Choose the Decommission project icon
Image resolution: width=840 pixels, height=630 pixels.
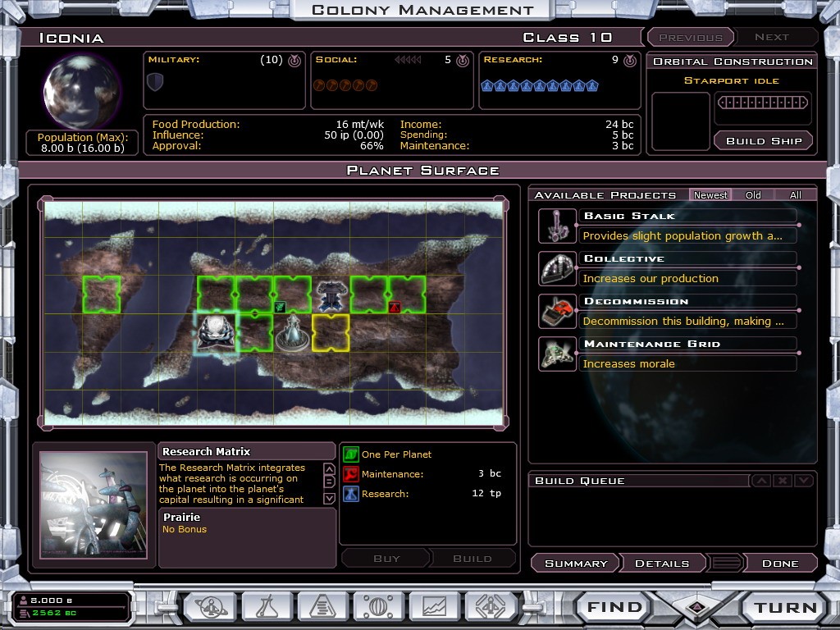click(557, 311)
